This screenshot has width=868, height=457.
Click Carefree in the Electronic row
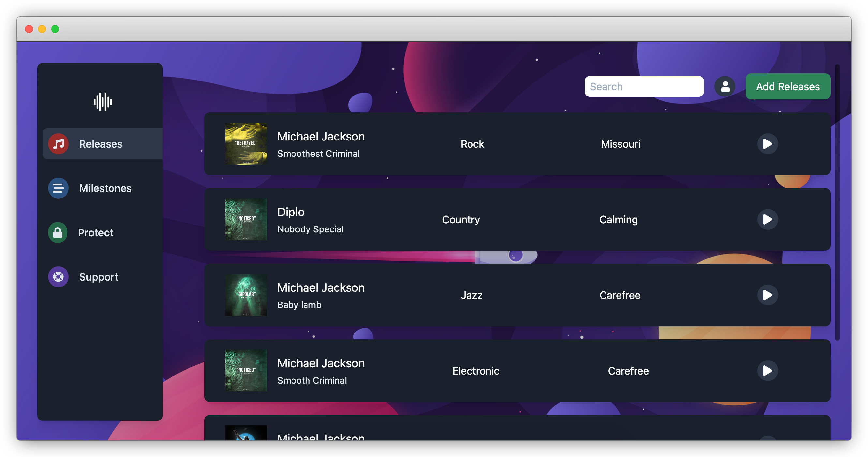[x=628, y=371]
